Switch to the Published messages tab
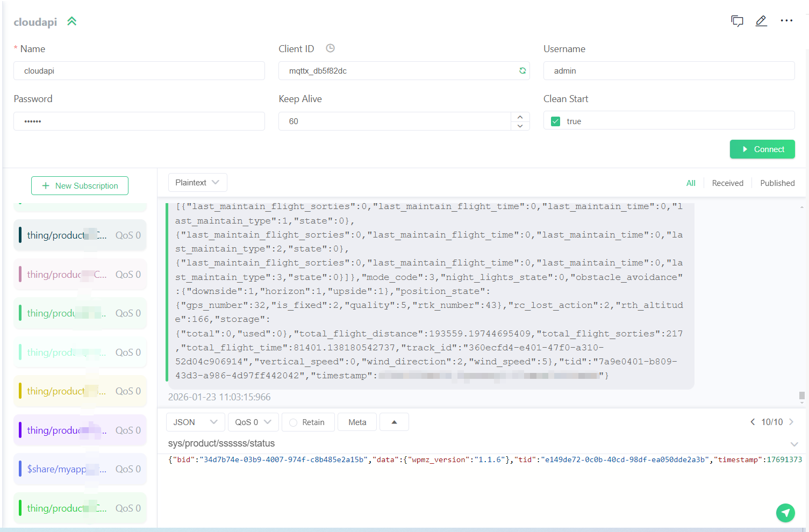This screenshot has width=809, height=532. 777,183
